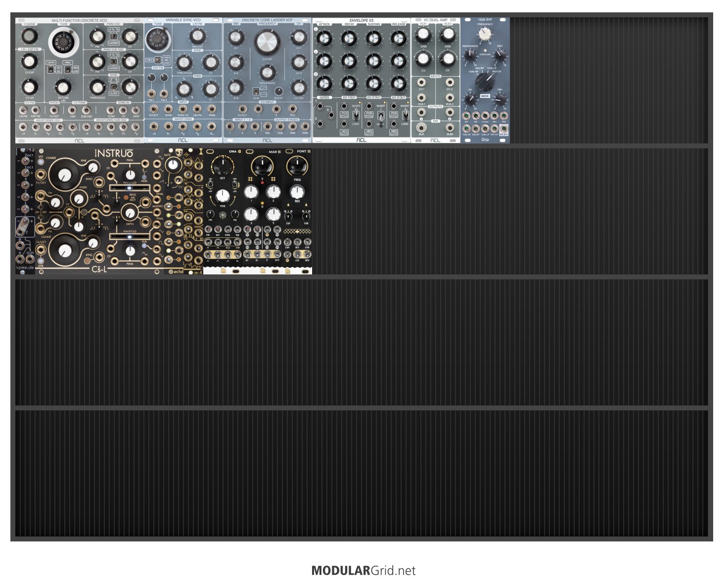Viewport: 728px width, 581px height.
Task: Click the 24db output stage jack
Action: [x=305, y=127]
